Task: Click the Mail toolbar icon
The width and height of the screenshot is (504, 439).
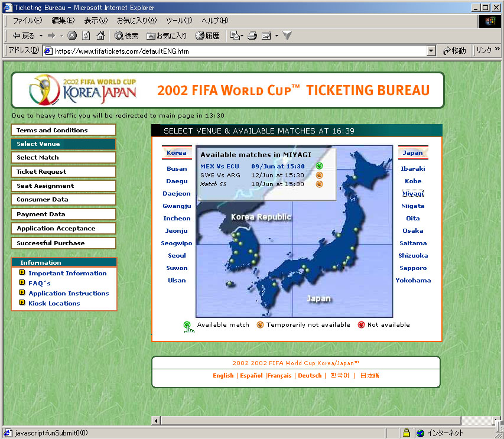Action: [x=235, y=35]
